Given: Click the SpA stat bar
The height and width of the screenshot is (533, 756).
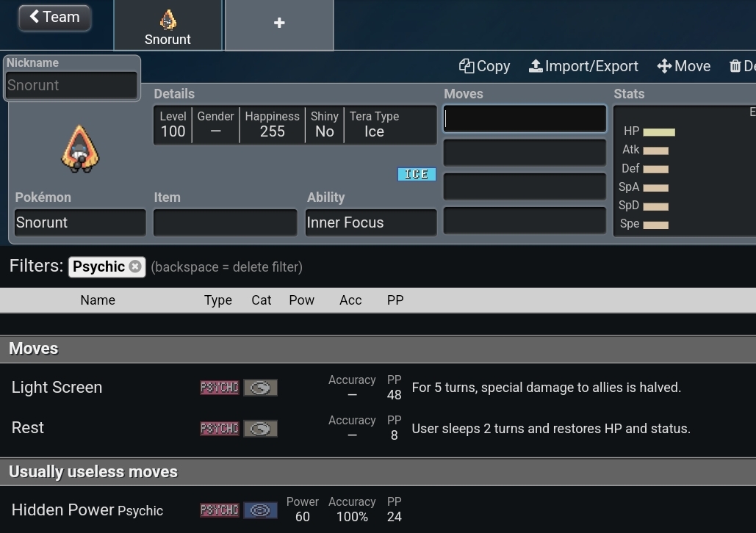Looking at the screenshot, I should pos(655,188).
